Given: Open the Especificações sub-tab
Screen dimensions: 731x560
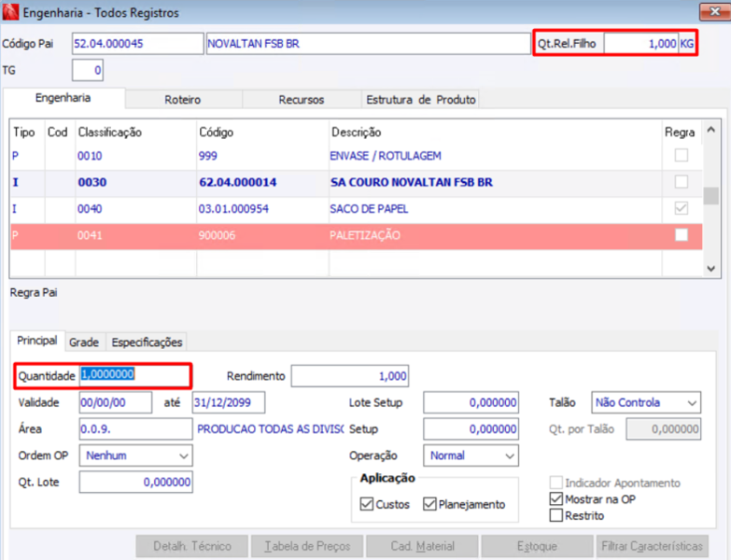Looking at the screenshot, I should point(147,343).
